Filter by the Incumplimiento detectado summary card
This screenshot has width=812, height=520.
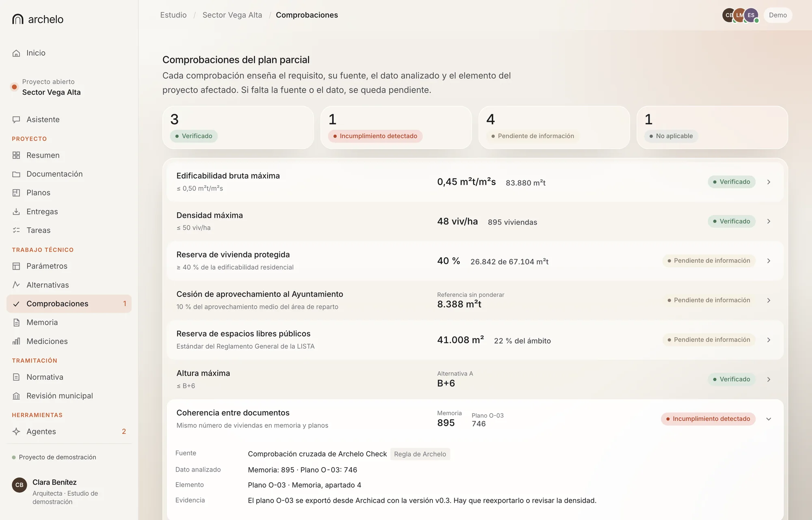pyautogui.click(x=396, y=128)
